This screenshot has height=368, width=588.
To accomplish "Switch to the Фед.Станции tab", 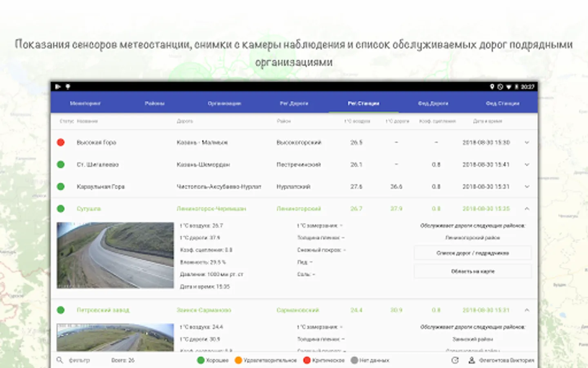I will [x=503, y=103].
